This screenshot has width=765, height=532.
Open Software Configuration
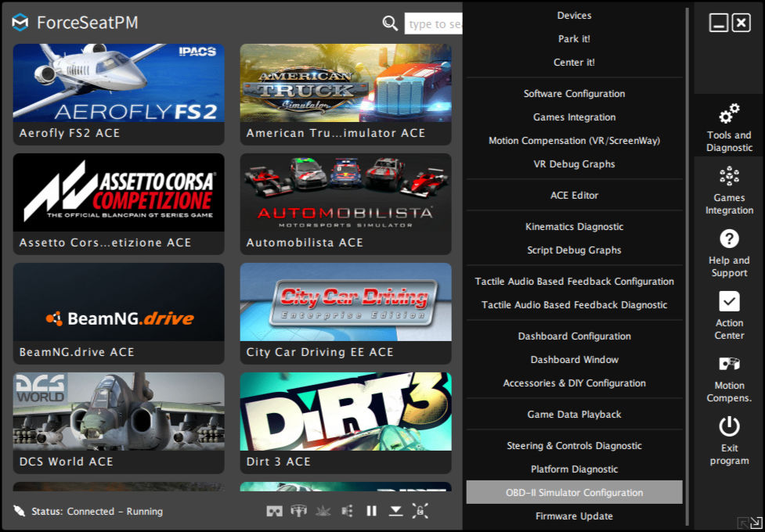pyautogui.click(x=574, y=94)
